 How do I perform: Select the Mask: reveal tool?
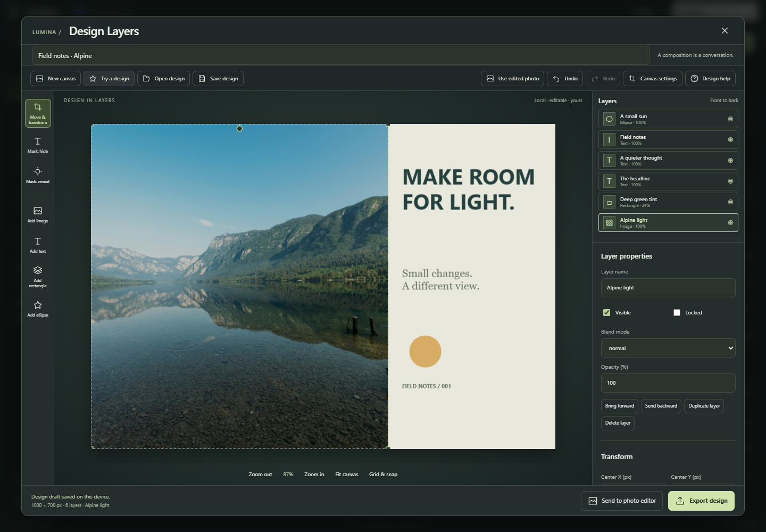point(38,175)
